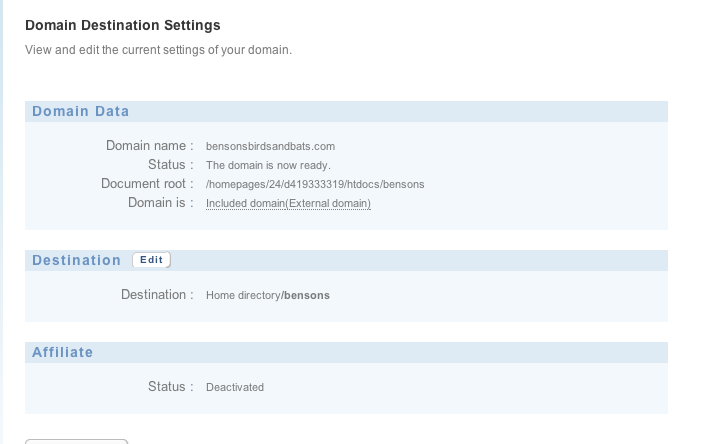Viewport: 707px width, 444px height.
Task: Click the domain name bensonsbirdsandbats.com
Action: coord(270,146)
